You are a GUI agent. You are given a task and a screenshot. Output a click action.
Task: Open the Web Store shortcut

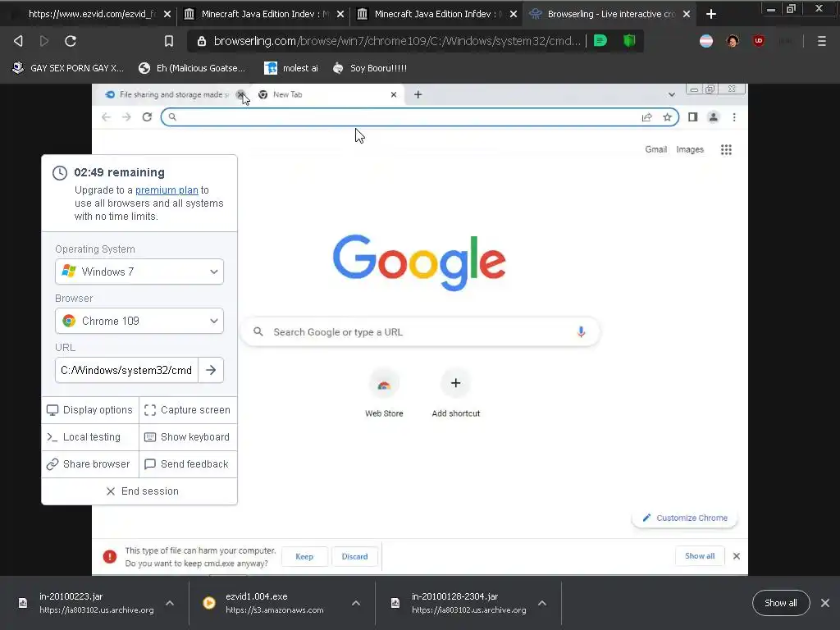click(384, 394)
